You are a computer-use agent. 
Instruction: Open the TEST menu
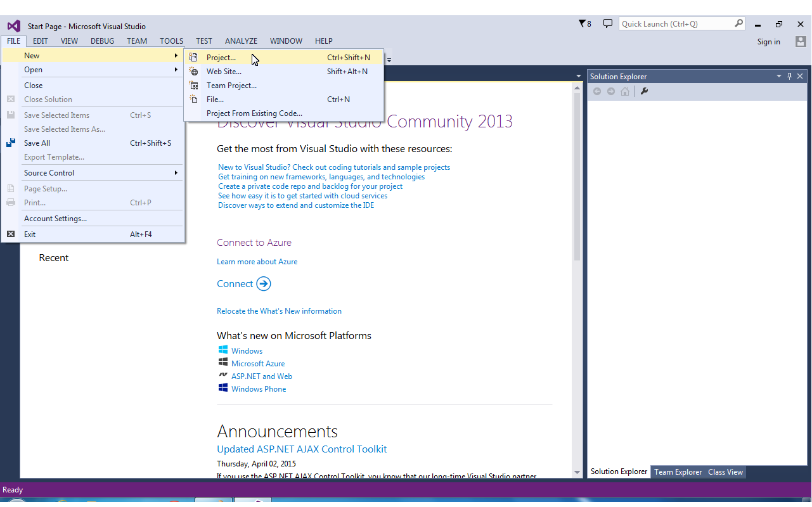pos(204,41)
